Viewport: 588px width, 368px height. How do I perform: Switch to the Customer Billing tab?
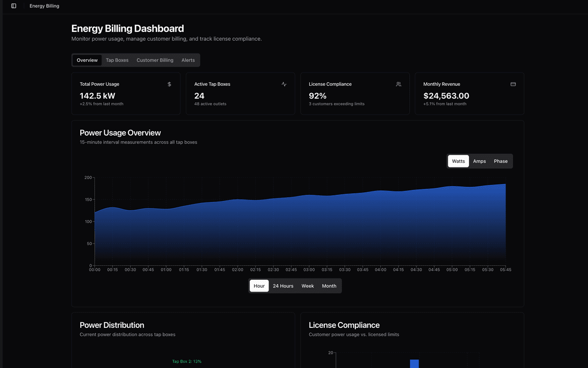tap(155, 60)
